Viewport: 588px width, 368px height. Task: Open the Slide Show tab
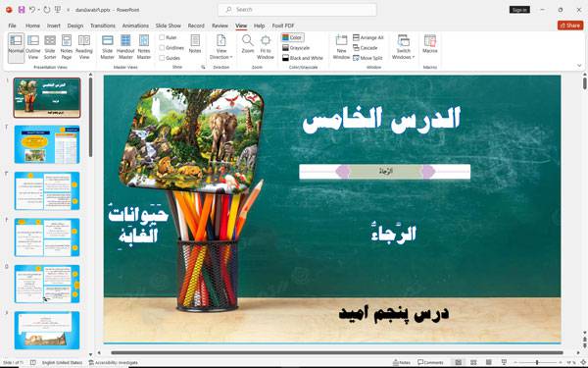pos(168,26)
